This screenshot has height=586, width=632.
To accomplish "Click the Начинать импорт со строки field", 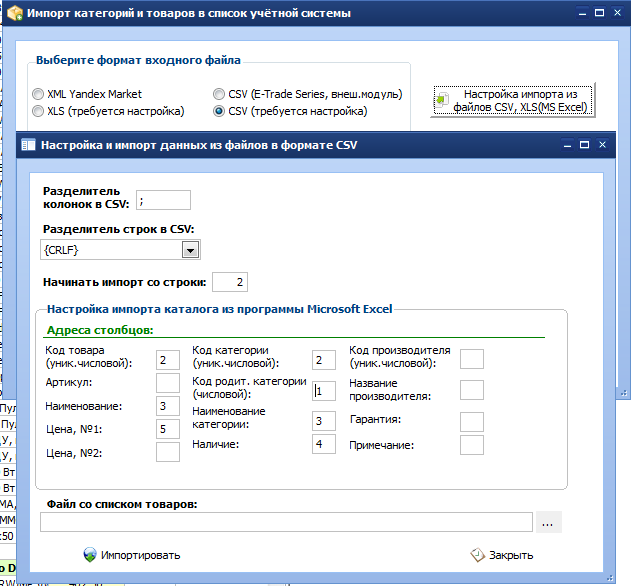I will click(x=230, y=282).
